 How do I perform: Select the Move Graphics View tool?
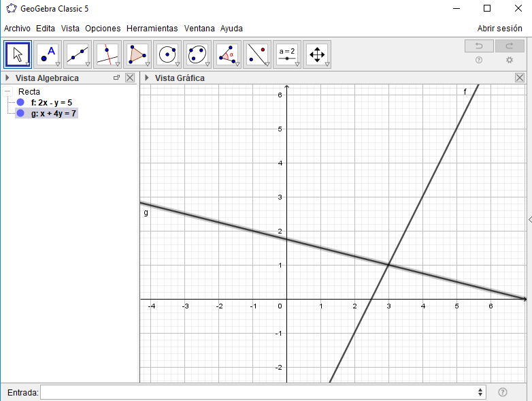pos(317,54)
